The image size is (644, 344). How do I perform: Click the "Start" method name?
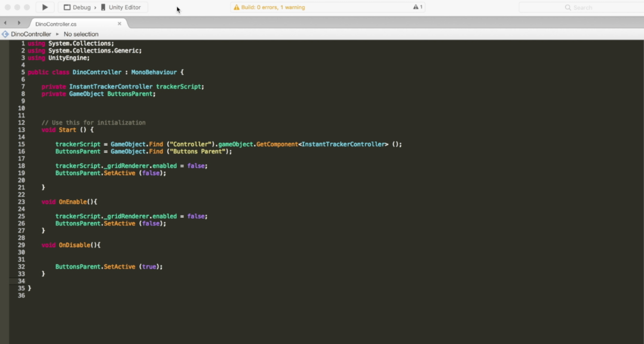67,130
